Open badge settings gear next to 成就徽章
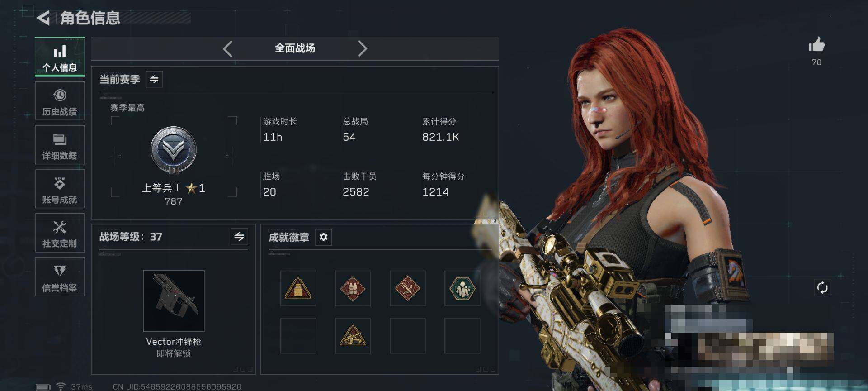 [x=323, y=237]
